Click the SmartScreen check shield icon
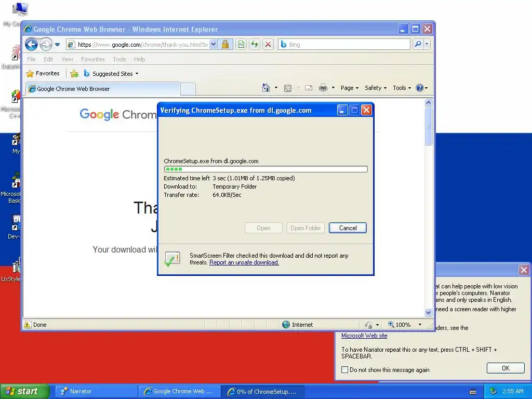Screen dimensions: 532x399 point(172,259)
